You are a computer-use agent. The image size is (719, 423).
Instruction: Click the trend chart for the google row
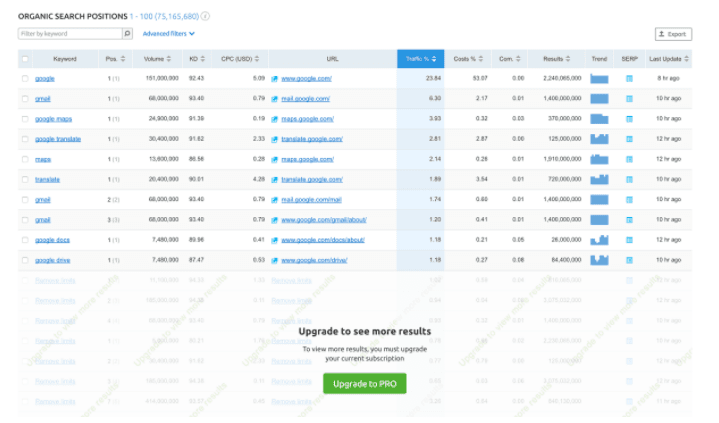pyautogui.click(x=599, y=79)
